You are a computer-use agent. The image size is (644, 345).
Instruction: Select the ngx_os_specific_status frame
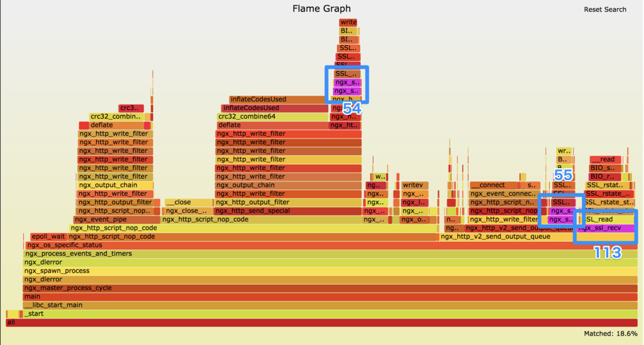click(331, 245)
